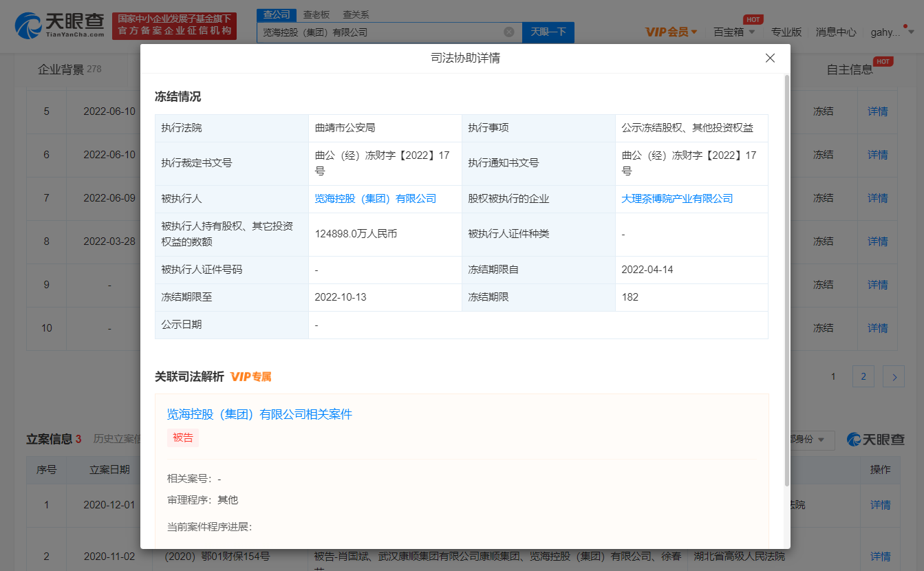
Task: Select the 企业背景 tab
Action: coord(69,69)
